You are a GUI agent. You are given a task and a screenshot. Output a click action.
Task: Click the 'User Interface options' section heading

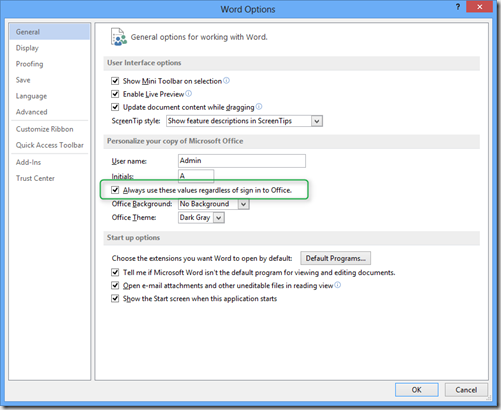tap(144, 63)
